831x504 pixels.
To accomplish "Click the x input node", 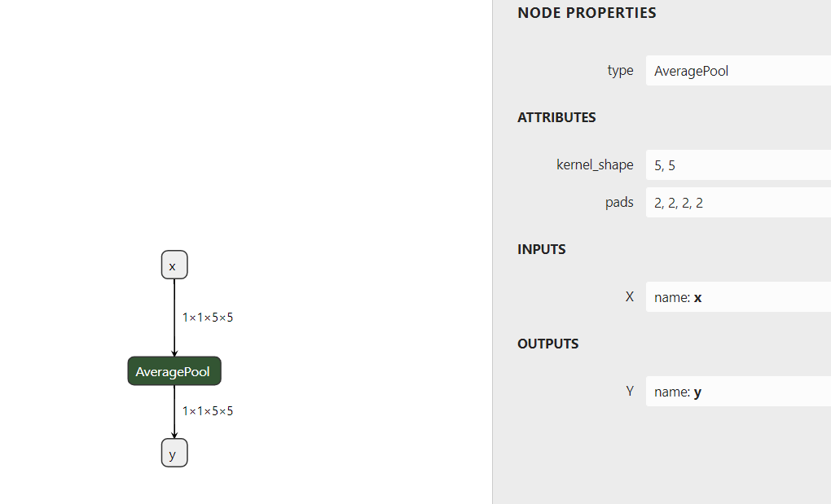I will pyautogui.click(x=174, y=265).
